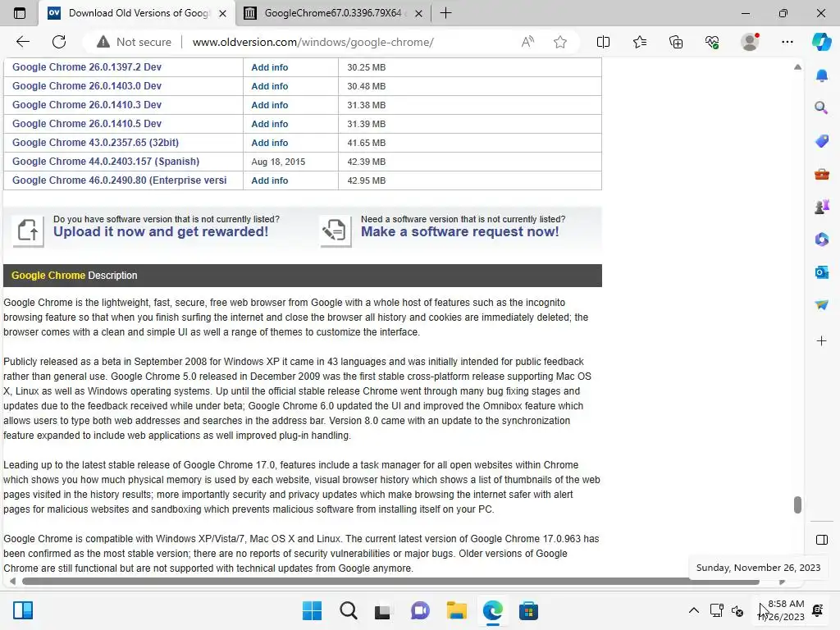Viewport: 840px width, 630px height.
Task: Click Upload it now and get rewarded
Action: pos(161,231)
